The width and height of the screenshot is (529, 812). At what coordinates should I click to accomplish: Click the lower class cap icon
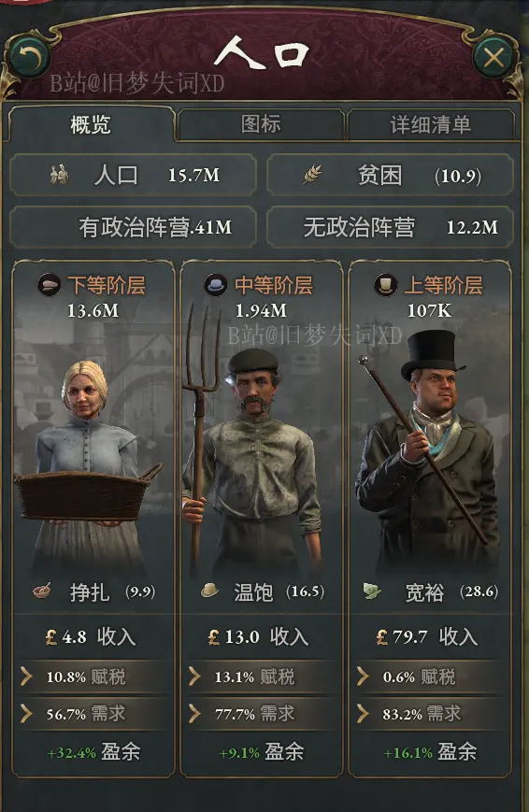(50, 285)
